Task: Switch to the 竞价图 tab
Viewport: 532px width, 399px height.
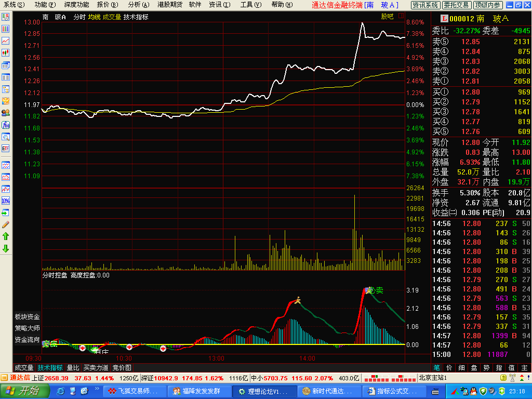Action: 122,368
